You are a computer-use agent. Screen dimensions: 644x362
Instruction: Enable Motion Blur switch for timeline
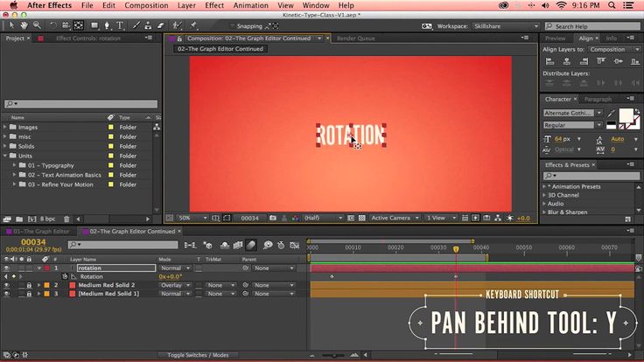click(x=251, y=246)
